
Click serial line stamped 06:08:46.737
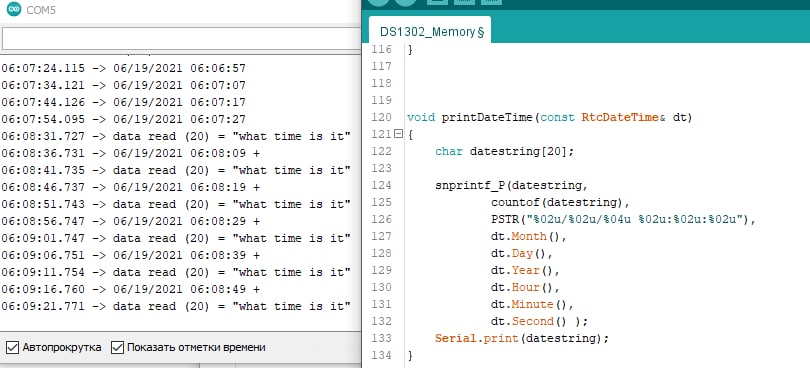[x=131, y=187]
